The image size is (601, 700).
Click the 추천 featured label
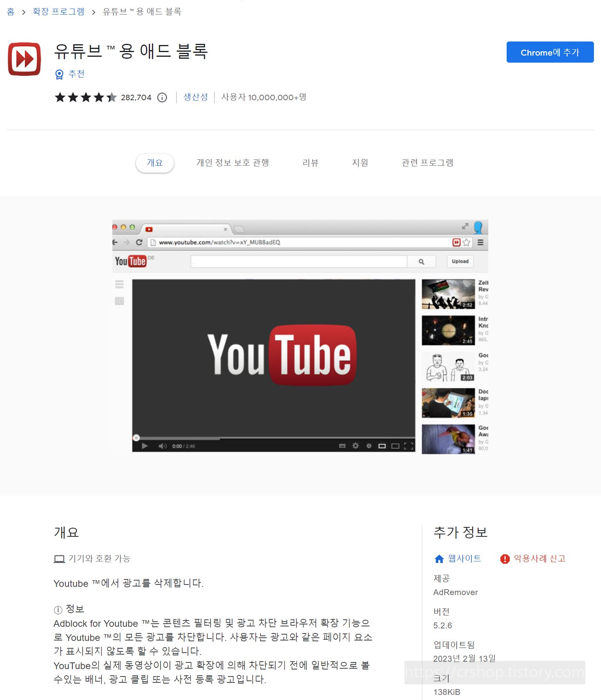[76, 74]
